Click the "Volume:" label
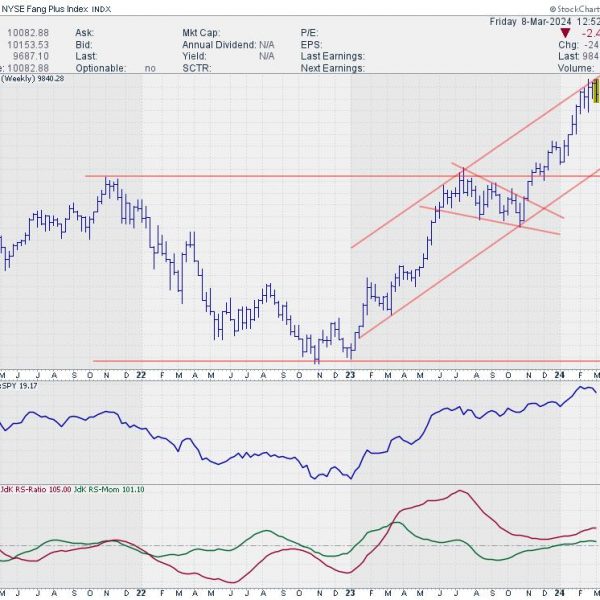Viewport: 600px width, 600px height. click(576, 68)
